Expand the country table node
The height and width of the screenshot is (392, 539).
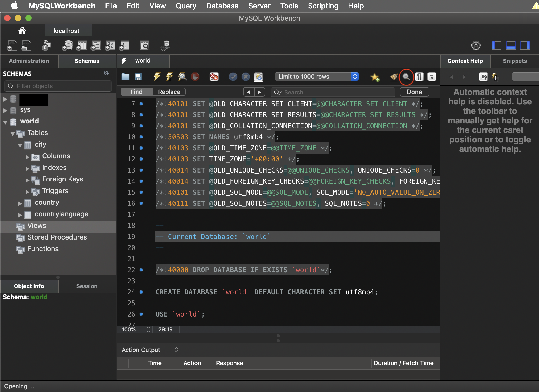coord(20,203)
